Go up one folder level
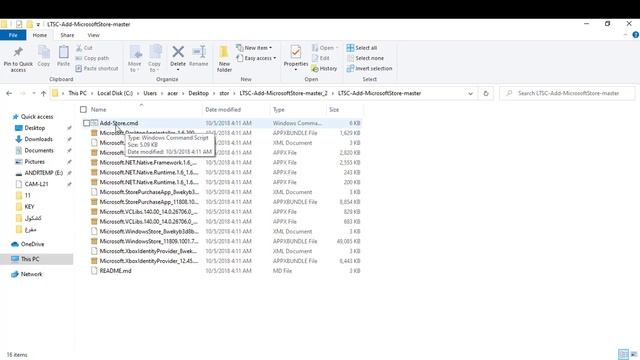640x360 pixels. (43, 93)
